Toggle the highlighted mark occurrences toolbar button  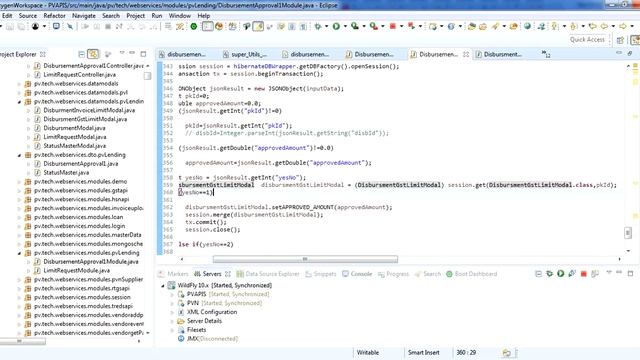[258, 27]
